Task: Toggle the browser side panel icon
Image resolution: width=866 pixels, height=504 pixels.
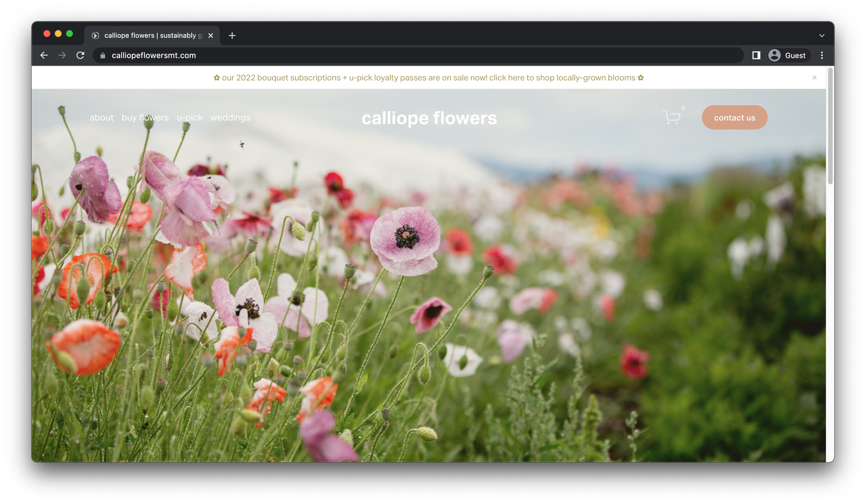Action: pyautogui.click(x=756, y=55)
